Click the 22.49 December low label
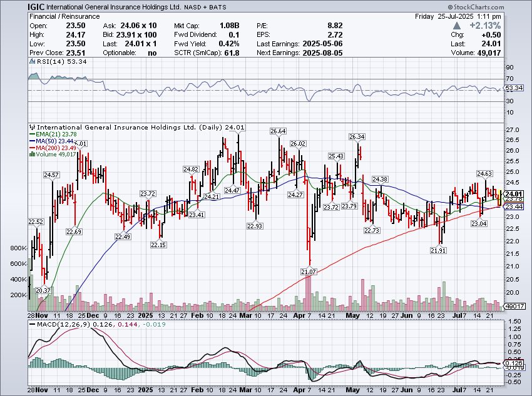 tap(123, 236)
